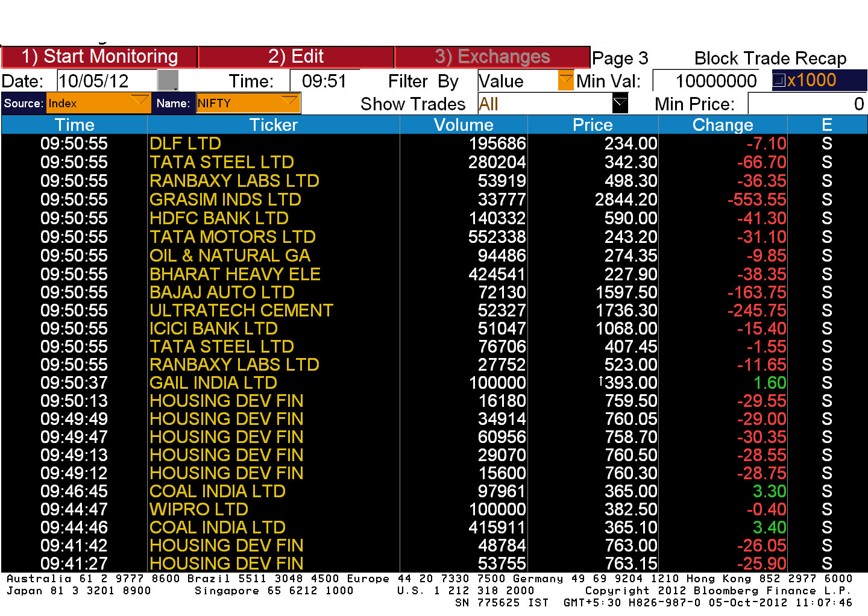Open the ULTRATECH CEMENT ticker
The width and height of the screenshot is (868, 616).
click(x=241, y=310)
